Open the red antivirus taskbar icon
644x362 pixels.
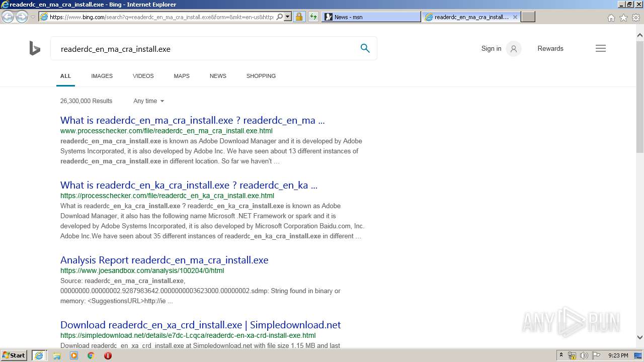[108, 355]
